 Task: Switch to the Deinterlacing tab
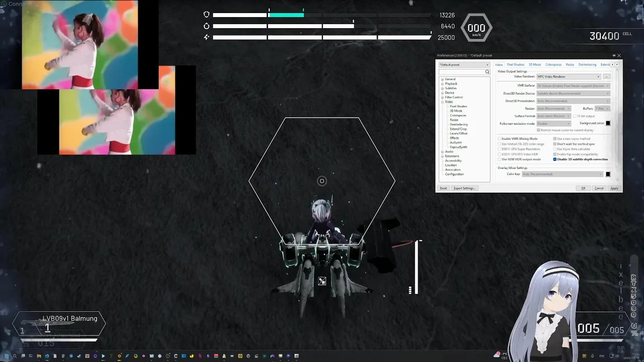(x=587, y=64)
